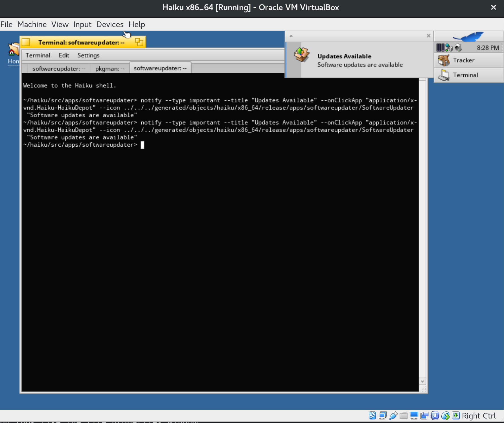
Task: Click the network adapters icon in the VirtualBox status bar
Action: pyautogui.click(x=383, y=415)
